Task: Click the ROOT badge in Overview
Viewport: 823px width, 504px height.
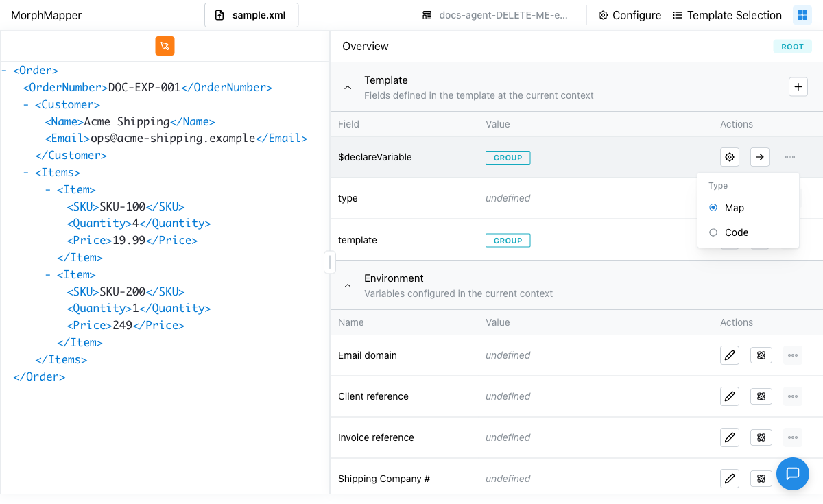Action: (792, 47)
